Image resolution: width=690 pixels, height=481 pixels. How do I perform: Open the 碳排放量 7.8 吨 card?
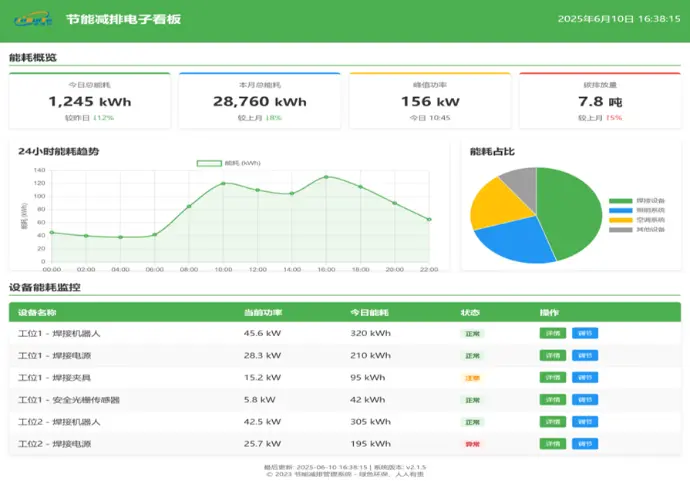click(x=600, y=100)
